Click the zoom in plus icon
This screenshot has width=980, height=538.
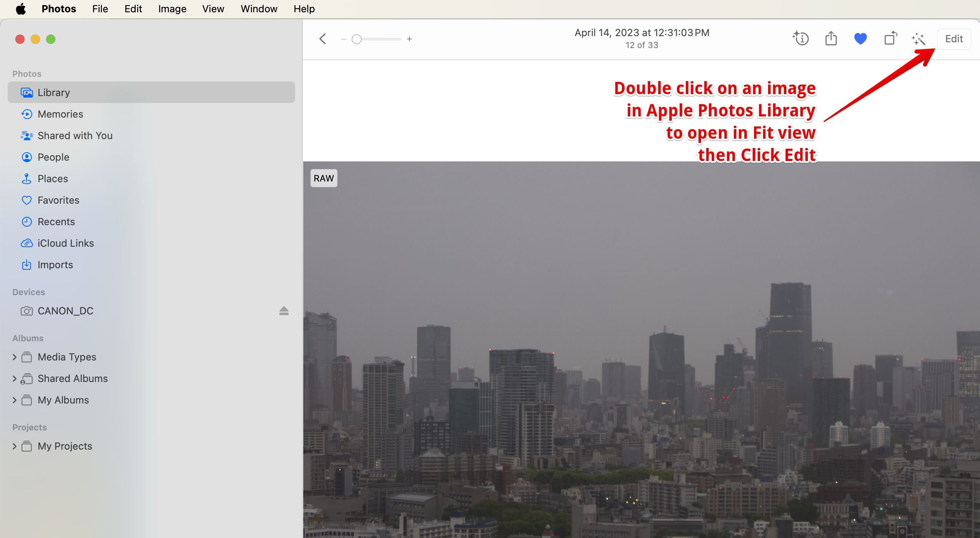point(409,39)
